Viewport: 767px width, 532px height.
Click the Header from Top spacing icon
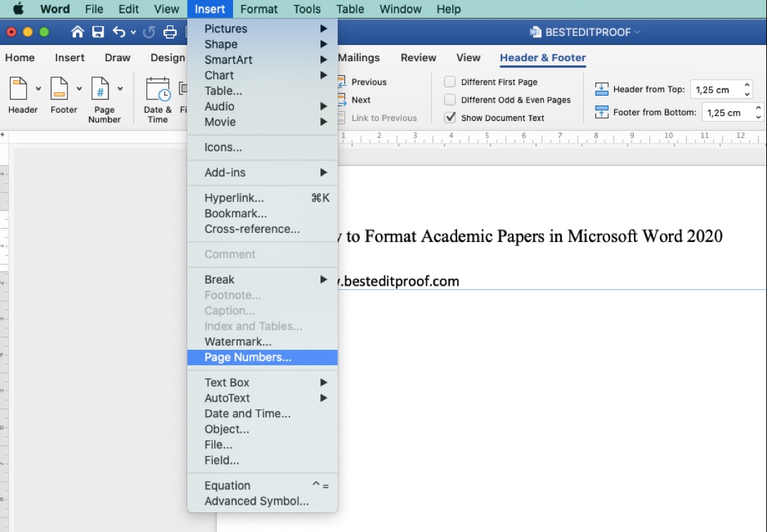(602, 89)
